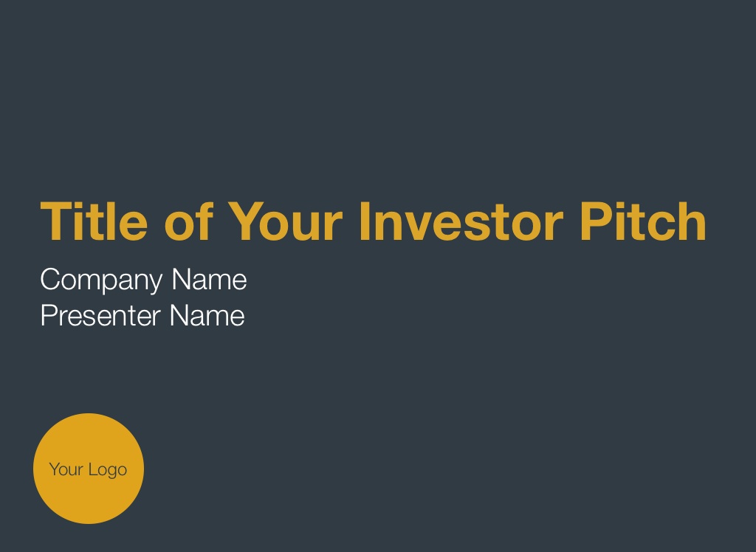The image size is (756, 552).
Task: Click the word of in the heading
Action: (x=188, y=221)
